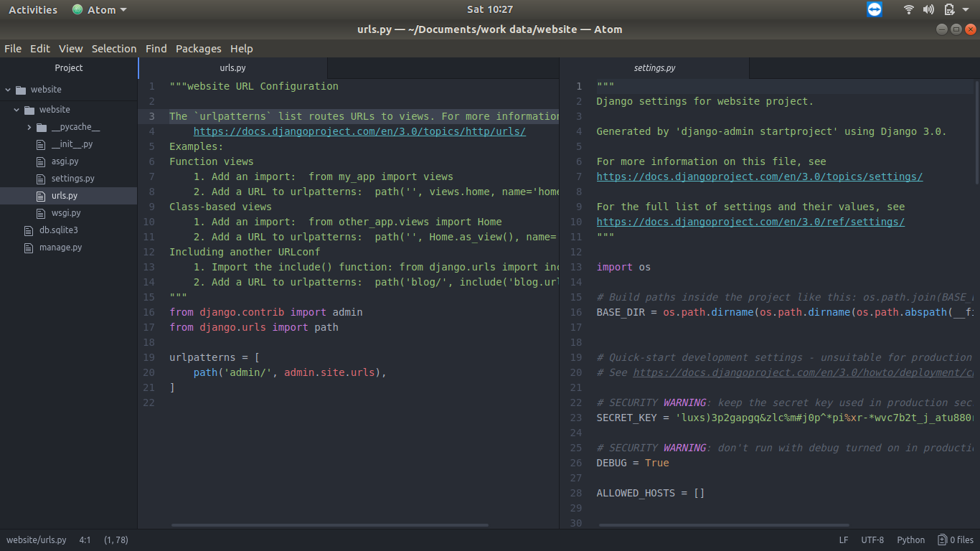Click the manage.py file icon
This screenshot has width=980, height=551.
pyautogui.click(x=29, y=248)
